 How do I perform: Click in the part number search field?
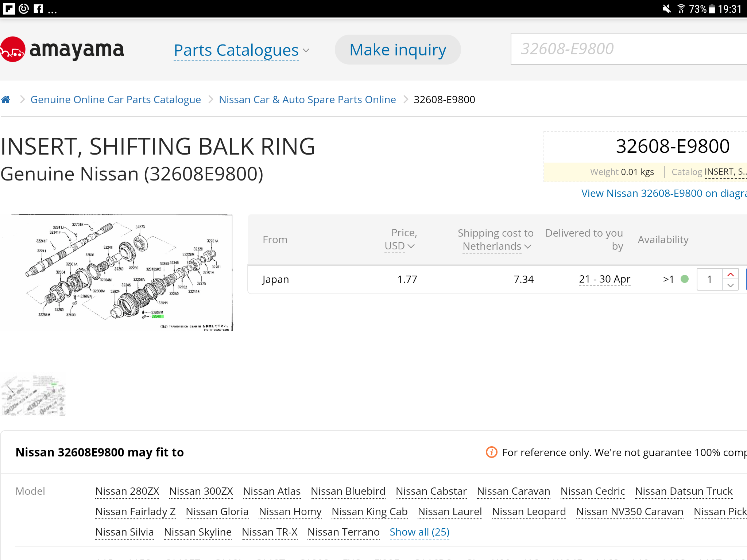pyautogui.click(x=629, y=49)
